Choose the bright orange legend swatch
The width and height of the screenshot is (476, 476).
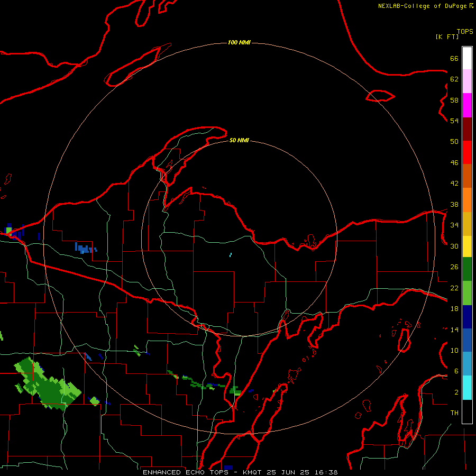[x=467, y=200]
